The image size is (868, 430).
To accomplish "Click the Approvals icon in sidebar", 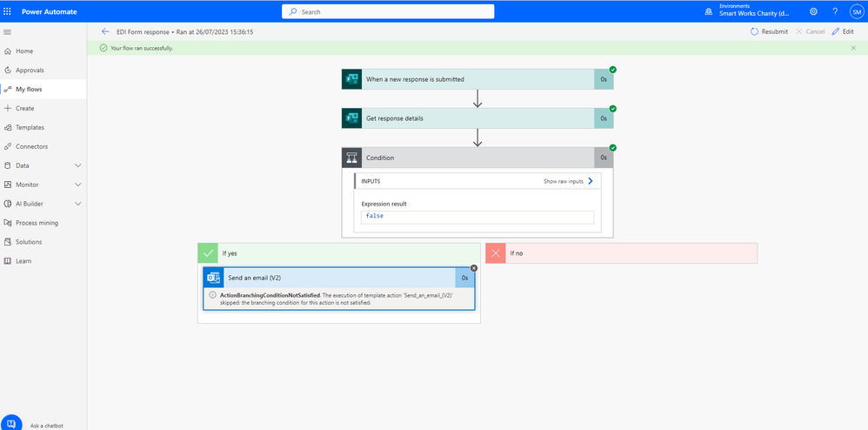I will click(x=8, y=71).
